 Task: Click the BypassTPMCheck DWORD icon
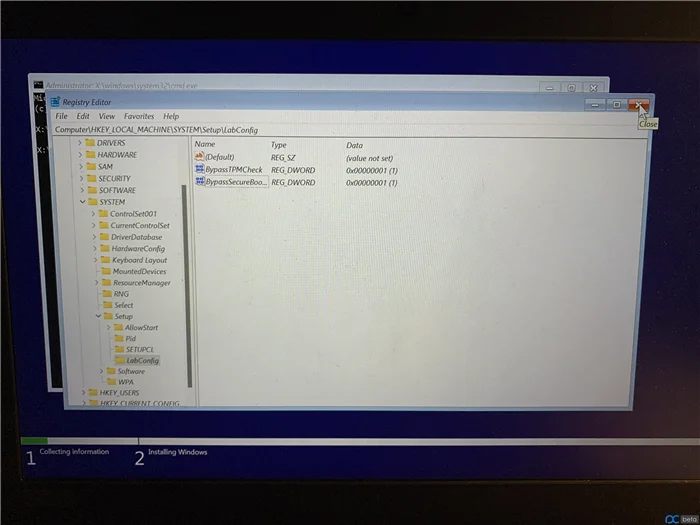[200, 169]
